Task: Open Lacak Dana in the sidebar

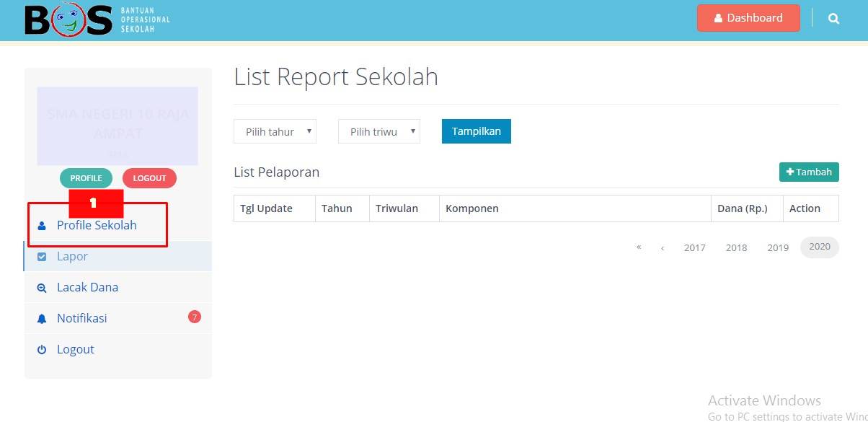Action: [118, 288]
